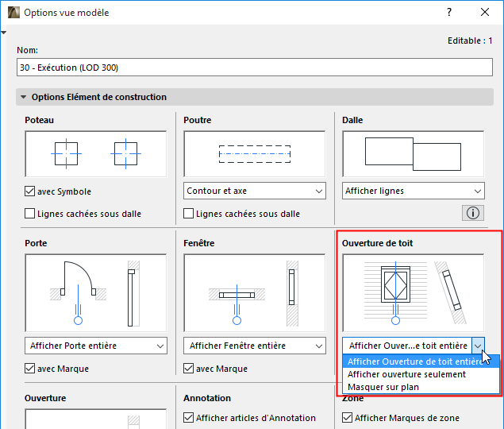Click the Poutre dashed beam preview

coord(255,154)
